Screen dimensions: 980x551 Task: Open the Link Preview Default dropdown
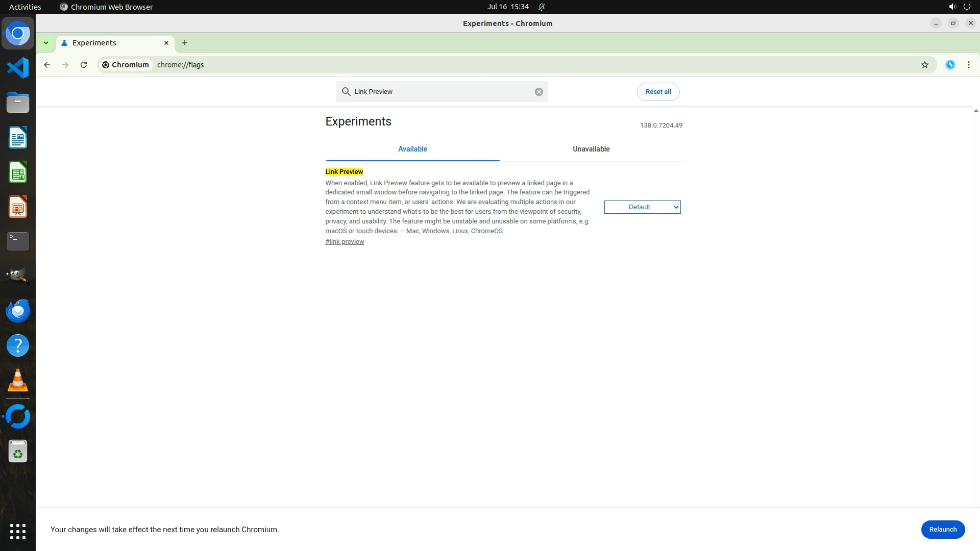tap(642, 207)
